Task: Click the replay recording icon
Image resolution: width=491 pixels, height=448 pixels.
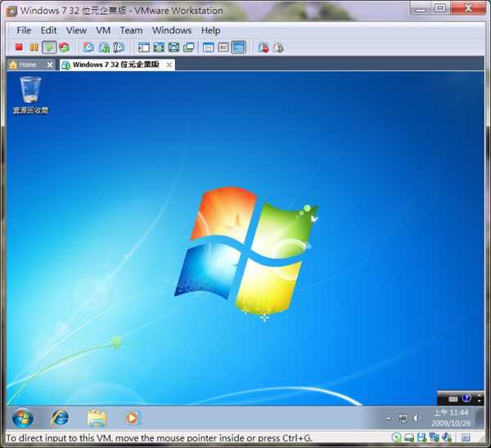Action: pyautogui.click(x=278, y=48)
